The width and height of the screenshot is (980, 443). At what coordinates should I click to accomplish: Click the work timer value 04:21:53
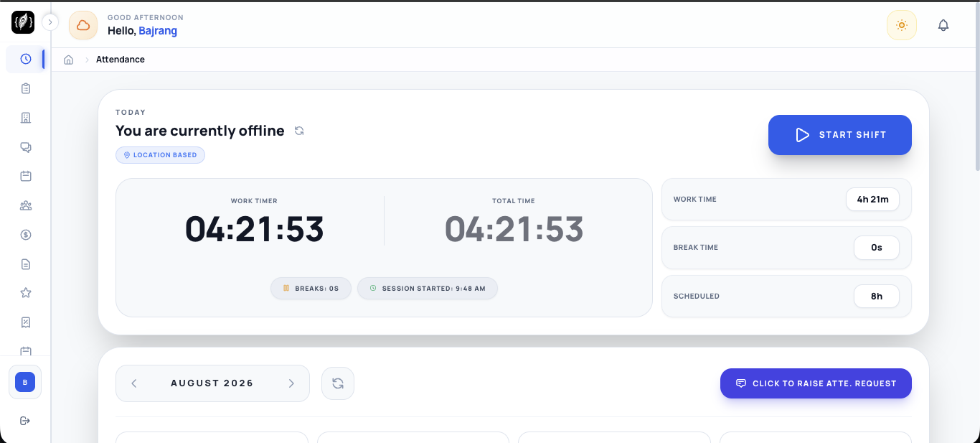[x=255, y=230]
